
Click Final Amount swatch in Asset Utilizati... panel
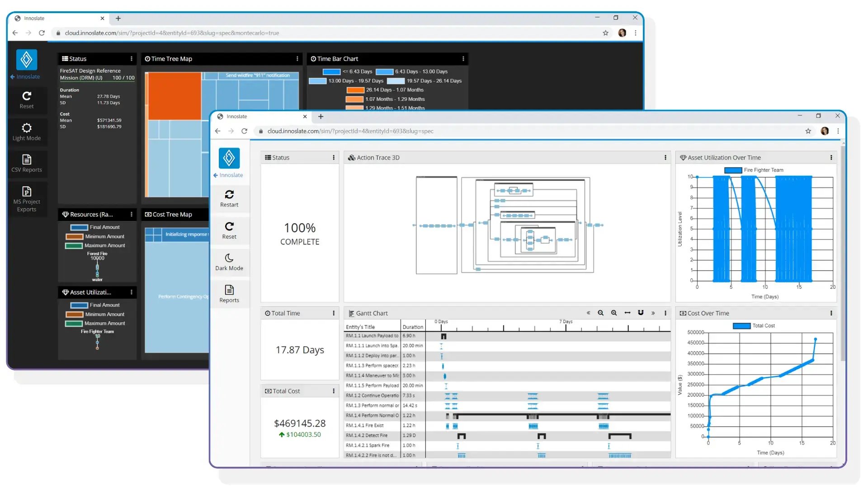coord(79,305)
